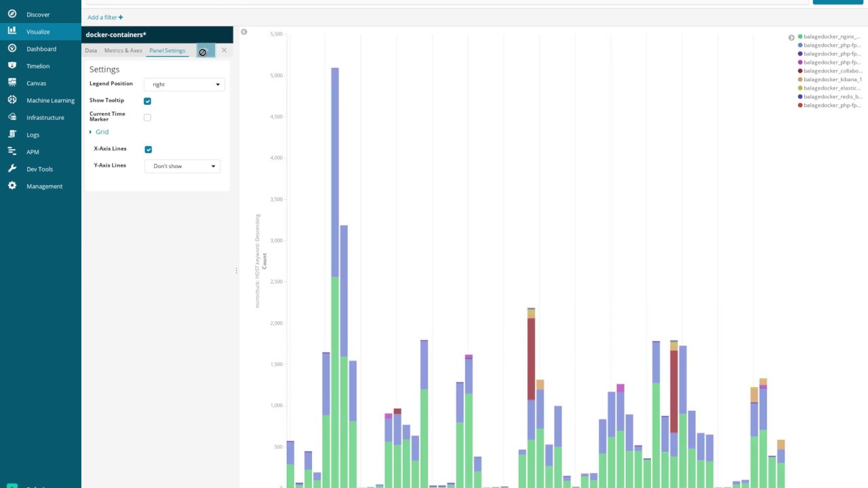The image size is (868, 488).
Task: Click the balagedocker_collabo legend entry
Action: tap(830, 70)
